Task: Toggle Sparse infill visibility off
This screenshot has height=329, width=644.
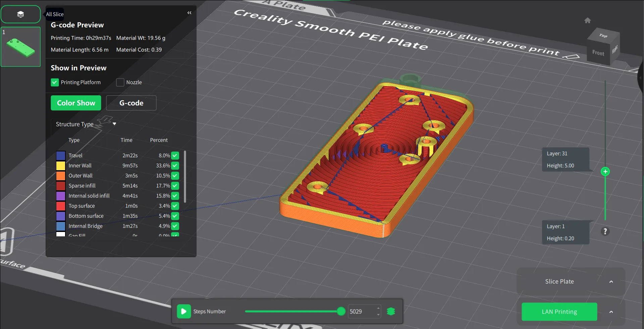Action: pos(175,186)
